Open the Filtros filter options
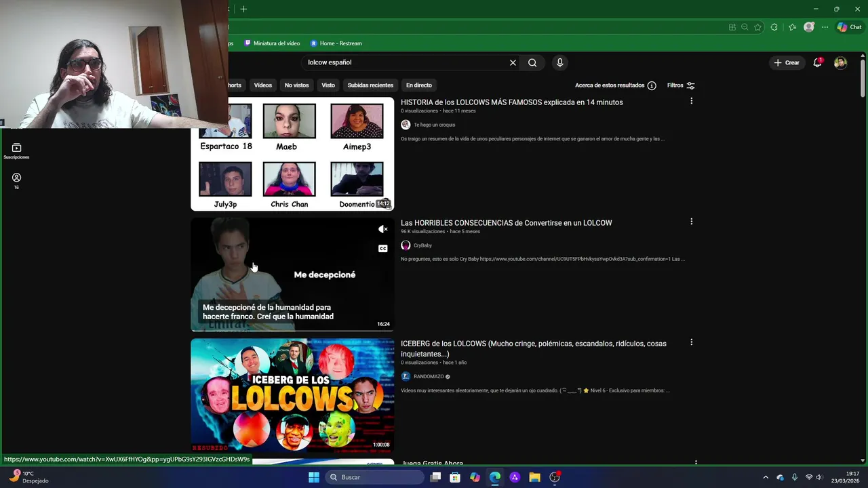Image resolution: width=868 pixels, height=488 pixels. 681,85
